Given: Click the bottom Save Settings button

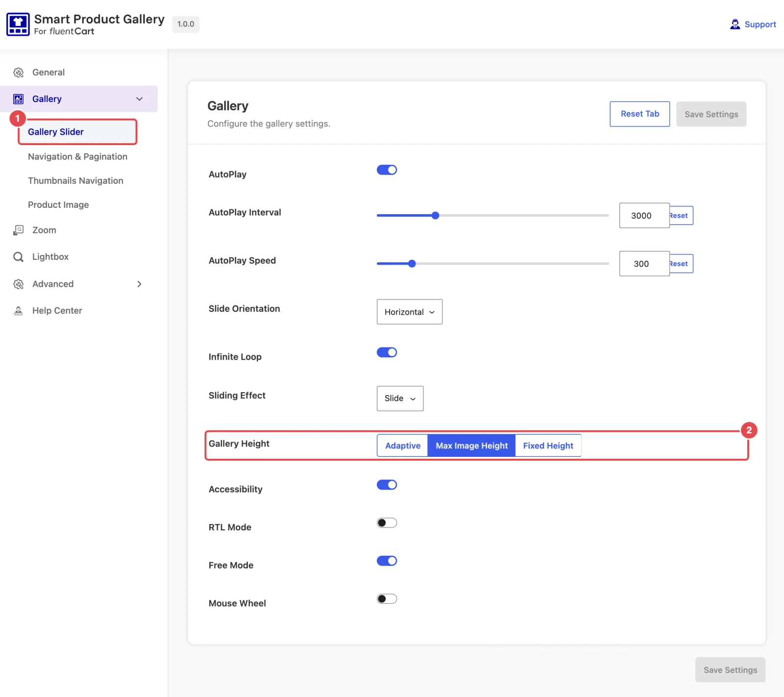Looking at the screenshot, I should pos(731,670).
